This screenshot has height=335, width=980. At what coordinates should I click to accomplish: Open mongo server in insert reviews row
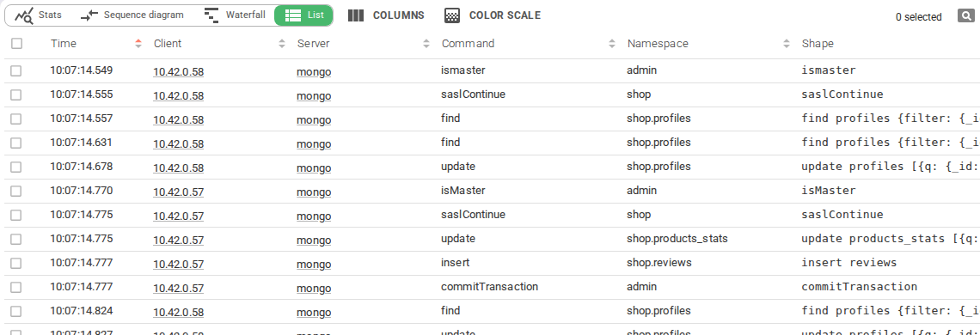(314, 264)
